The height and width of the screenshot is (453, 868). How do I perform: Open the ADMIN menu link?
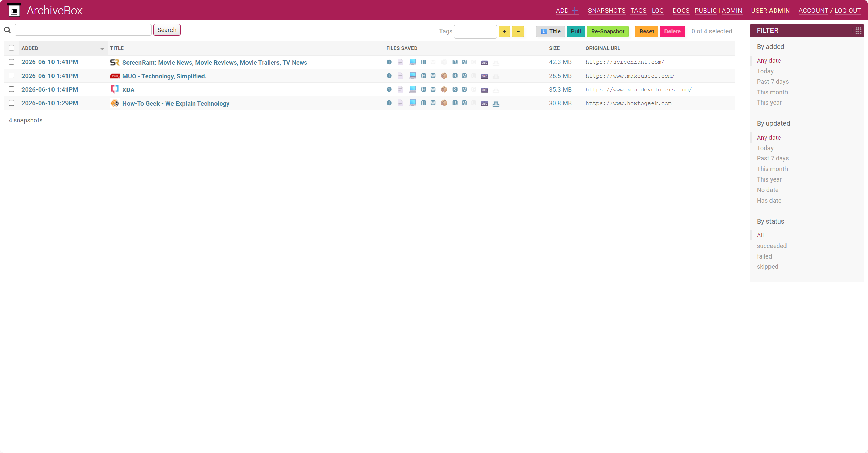point(732,11)
